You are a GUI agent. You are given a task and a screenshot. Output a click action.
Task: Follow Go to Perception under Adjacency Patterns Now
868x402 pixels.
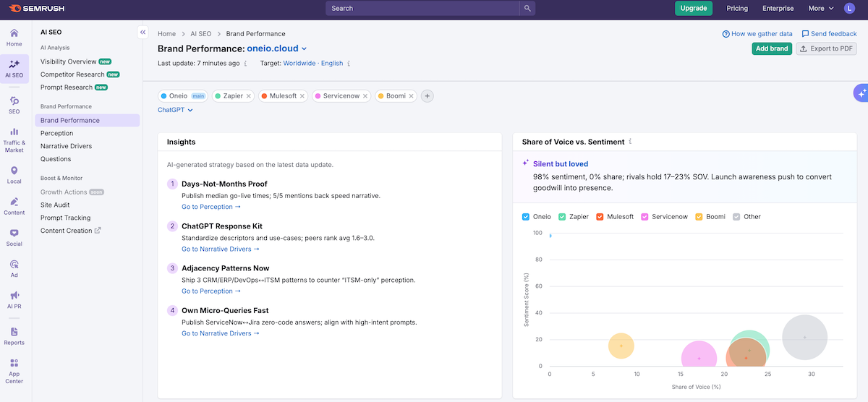coord(211,291)
